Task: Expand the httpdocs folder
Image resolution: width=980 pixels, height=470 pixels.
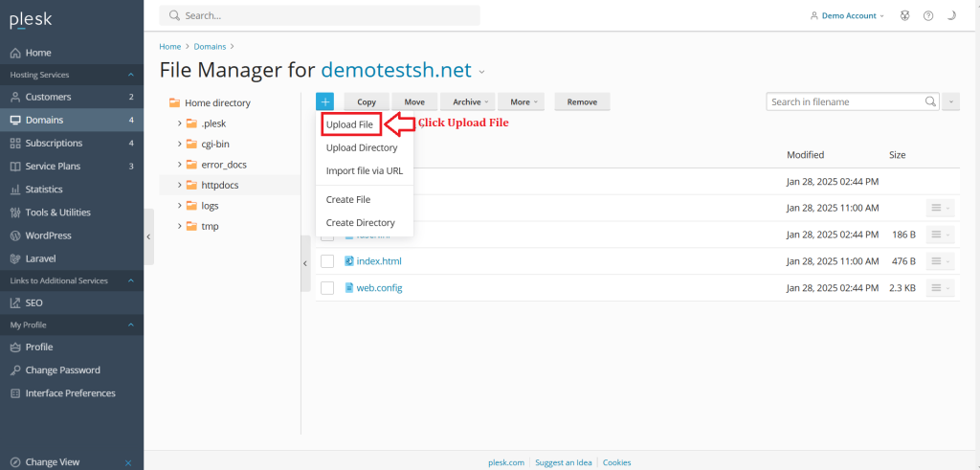Action: [179, 185]
